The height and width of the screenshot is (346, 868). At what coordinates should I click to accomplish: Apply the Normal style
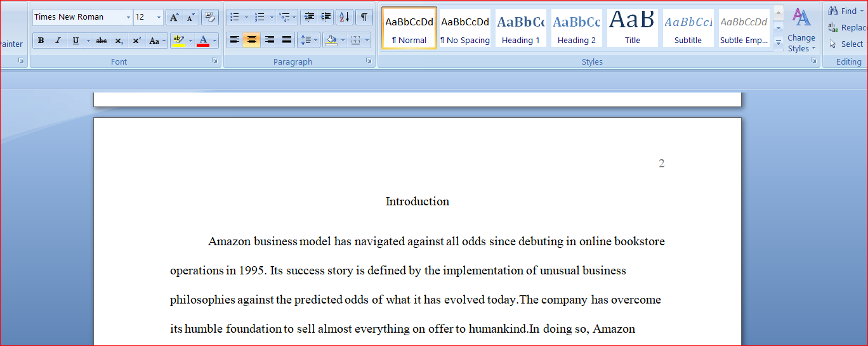coord(409,27)
